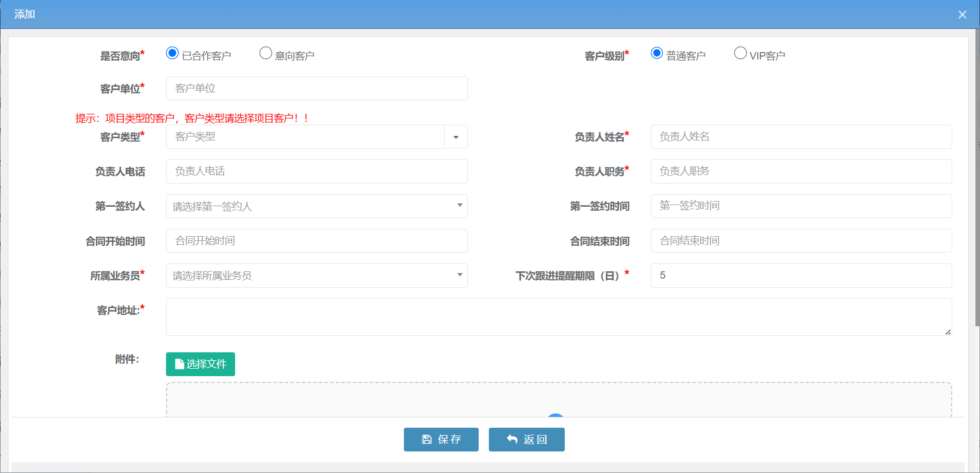
Task: Open the 第一签约时间 date field
Action: coord(801,206)
